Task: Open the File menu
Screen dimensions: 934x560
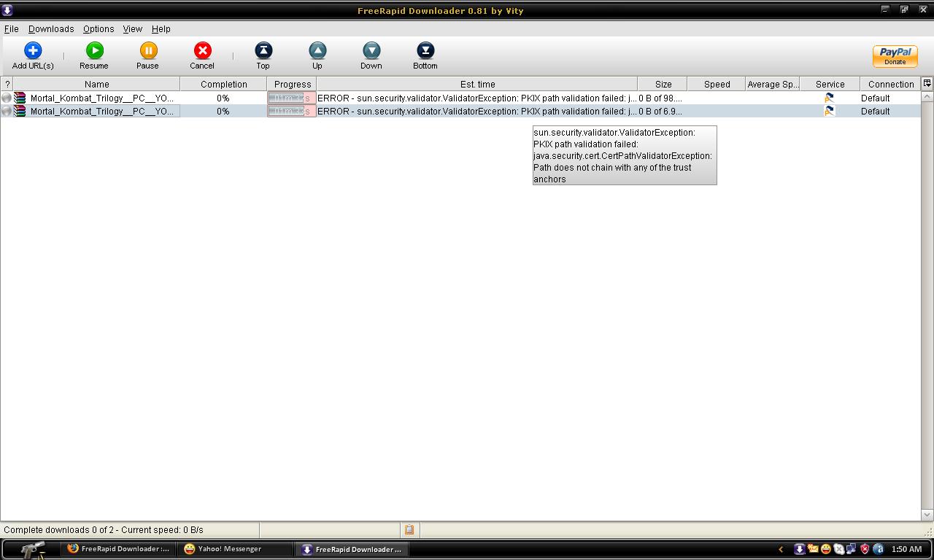Action: 12,29
